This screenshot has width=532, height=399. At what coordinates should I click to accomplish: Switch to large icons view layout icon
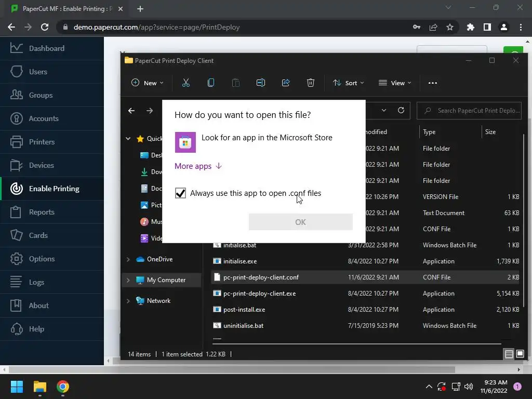(x=520, y=354)
